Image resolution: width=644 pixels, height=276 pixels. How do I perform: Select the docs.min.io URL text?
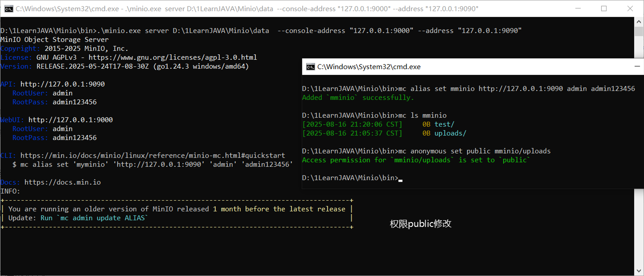63,182
